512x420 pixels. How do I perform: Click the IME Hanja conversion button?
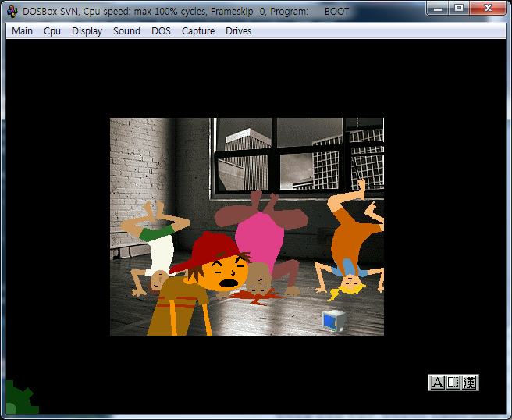click(x=469, y=383)
